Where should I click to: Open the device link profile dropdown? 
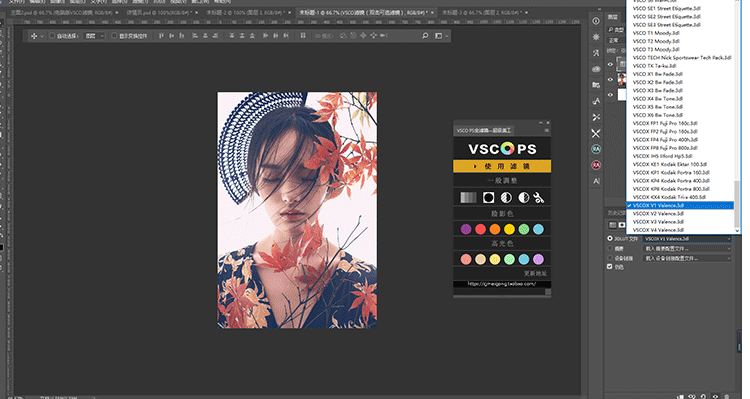(687, 258)
